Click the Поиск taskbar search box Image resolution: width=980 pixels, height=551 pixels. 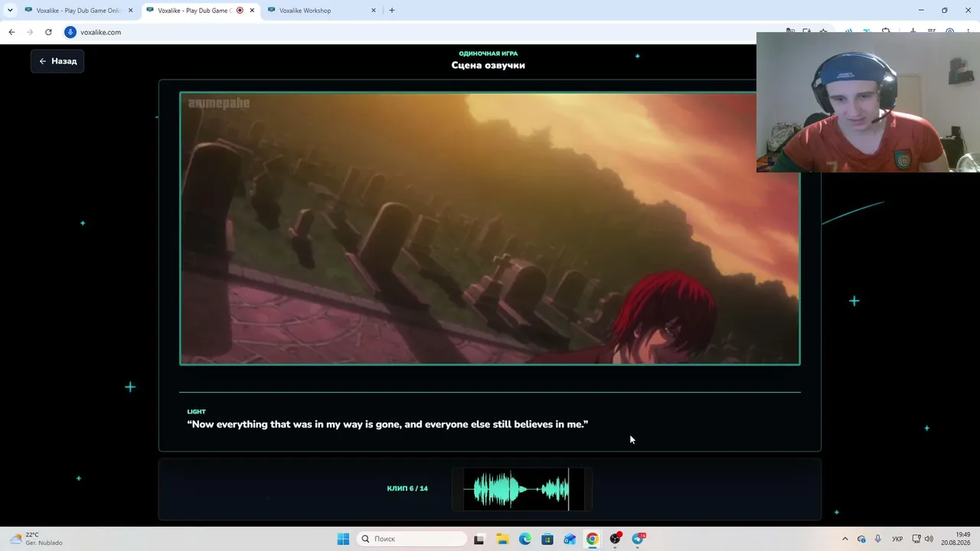point(412,539)
